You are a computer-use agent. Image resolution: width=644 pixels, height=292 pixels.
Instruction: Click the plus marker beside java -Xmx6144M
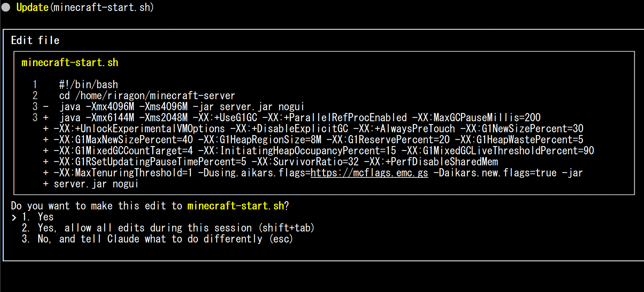tap(46, 118)
